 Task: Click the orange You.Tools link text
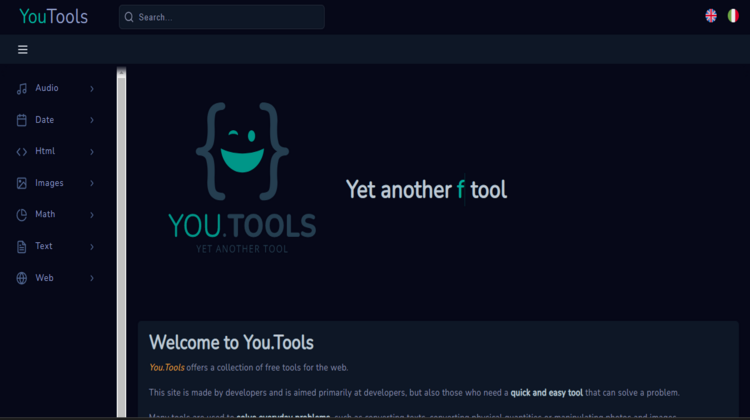pyautogui.click(x=166, y=367)
